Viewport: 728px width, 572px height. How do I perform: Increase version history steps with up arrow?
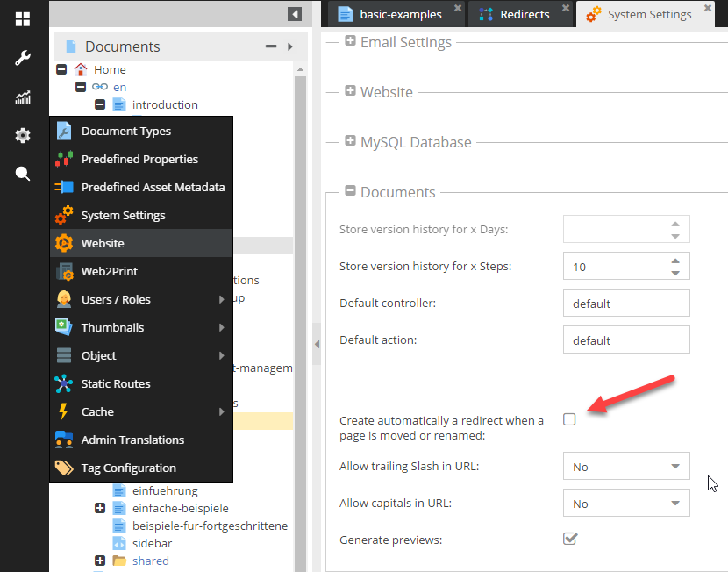674,261
